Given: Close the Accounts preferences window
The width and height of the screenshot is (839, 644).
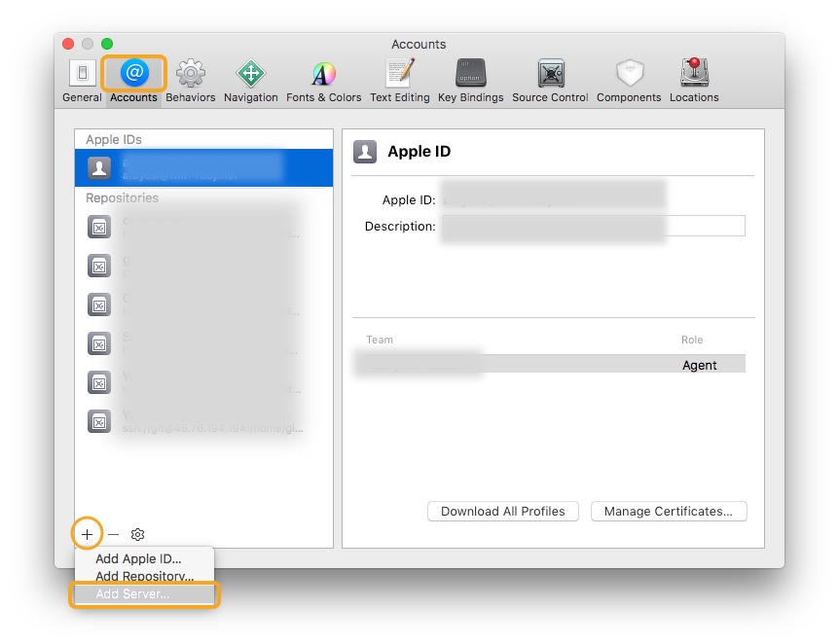Looking at the screenshot, I should (x=68, y=44).
